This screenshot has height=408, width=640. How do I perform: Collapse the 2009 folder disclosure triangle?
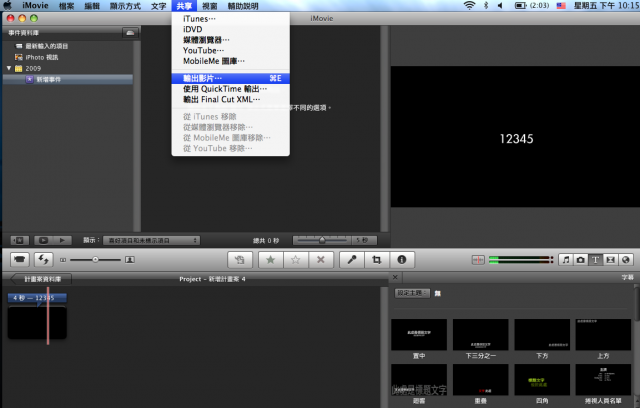pyautogui.click(x=9, y=68)
